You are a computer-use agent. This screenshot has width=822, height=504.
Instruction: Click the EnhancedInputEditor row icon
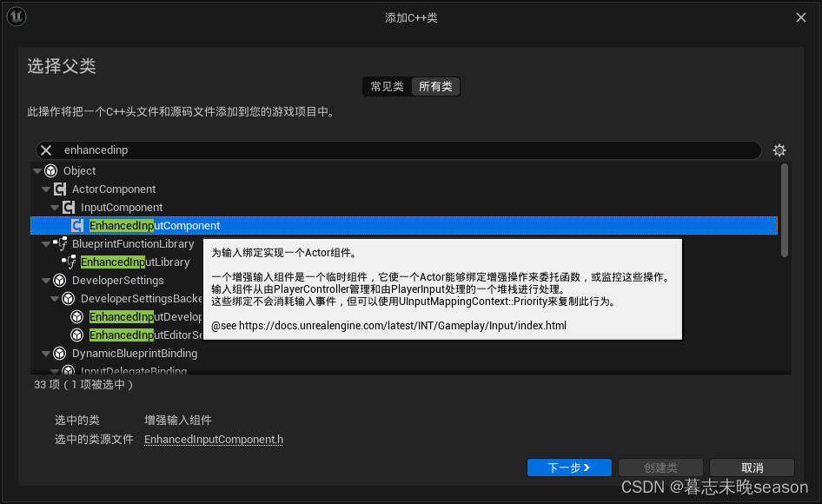point(77,335)
